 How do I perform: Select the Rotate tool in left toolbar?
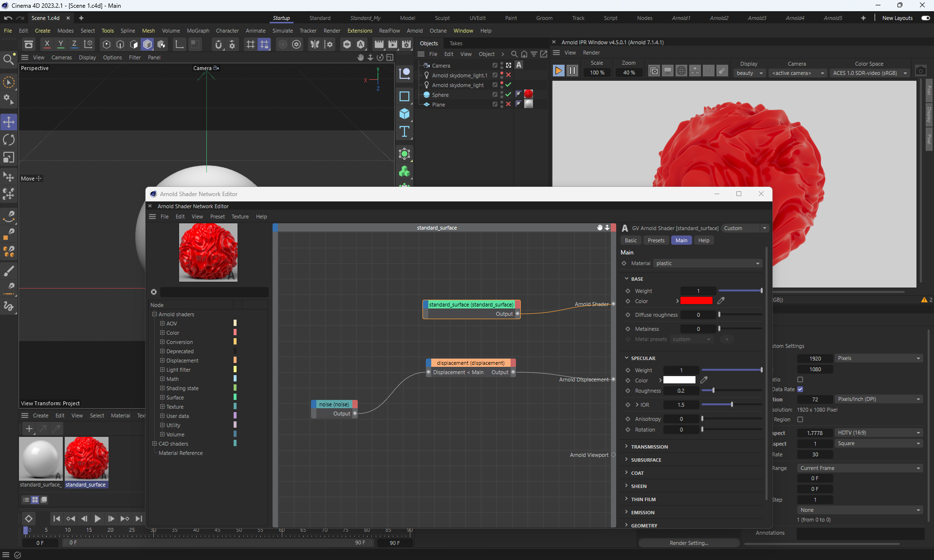9,140
